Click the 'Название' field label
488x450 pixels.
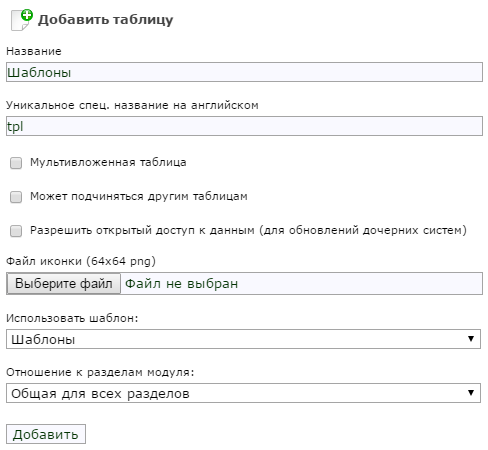34,51
